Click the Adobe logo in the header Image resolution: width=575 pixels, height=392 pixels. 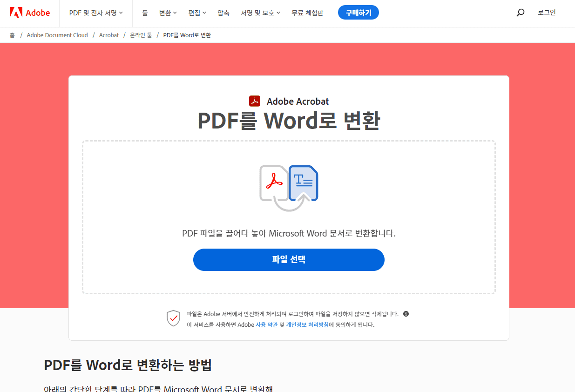[29, 13]
